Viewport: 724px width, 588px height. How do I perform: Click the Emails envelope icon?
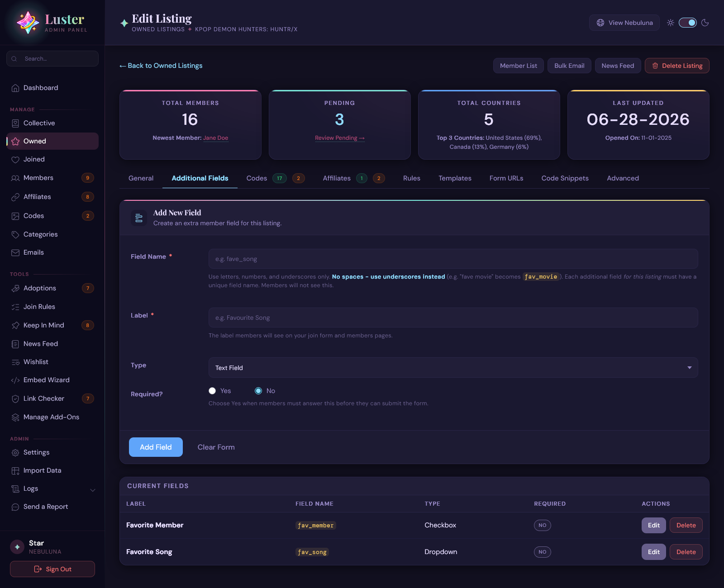(15, 252)
